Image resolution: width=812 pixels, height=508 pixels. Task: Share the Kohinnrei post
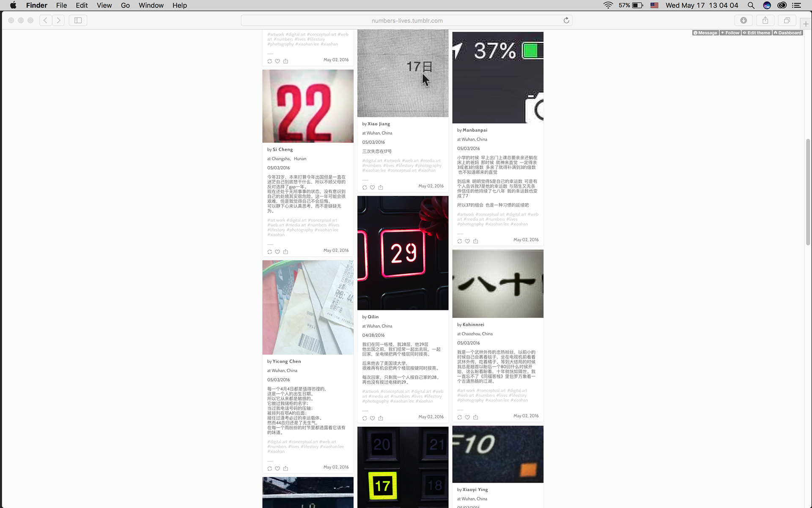[x=475, y=417]
